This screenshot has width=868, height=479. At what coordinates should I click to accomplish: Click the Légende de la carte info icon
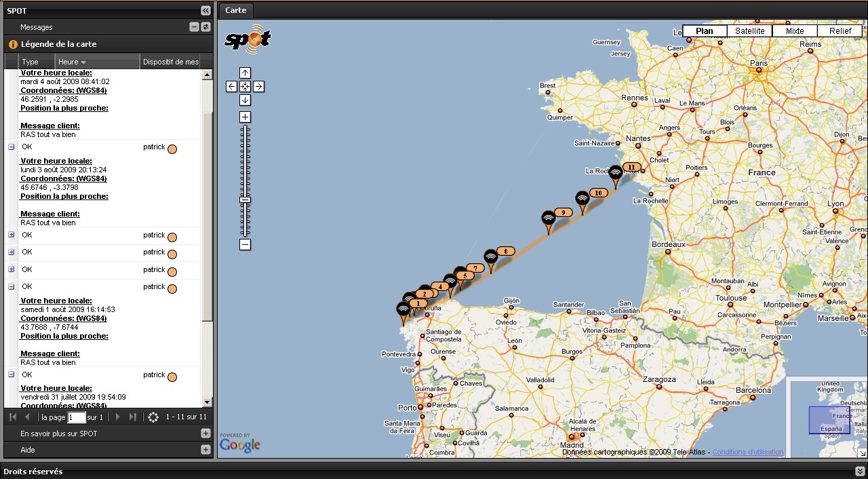[x=12, y=44]
